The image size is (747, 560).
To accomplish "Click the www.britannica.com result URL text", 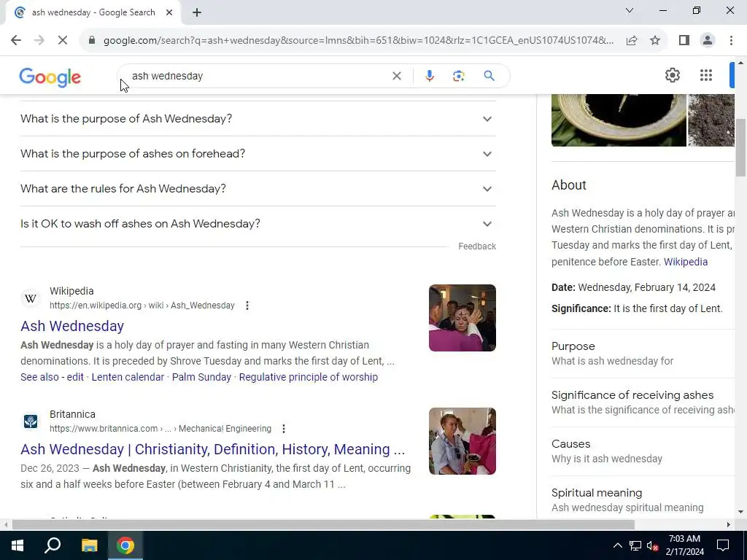I will click(x=160, y=429).
